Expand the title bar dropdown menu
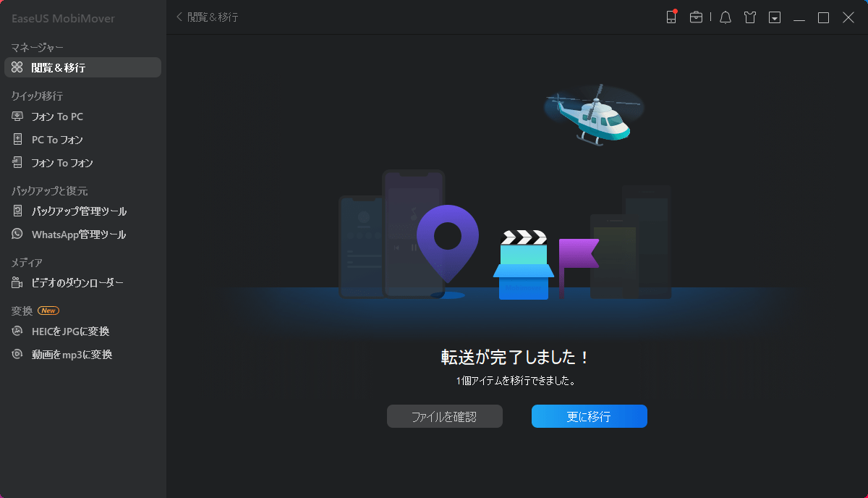868x498 pixels. click(x=774, y=17)
